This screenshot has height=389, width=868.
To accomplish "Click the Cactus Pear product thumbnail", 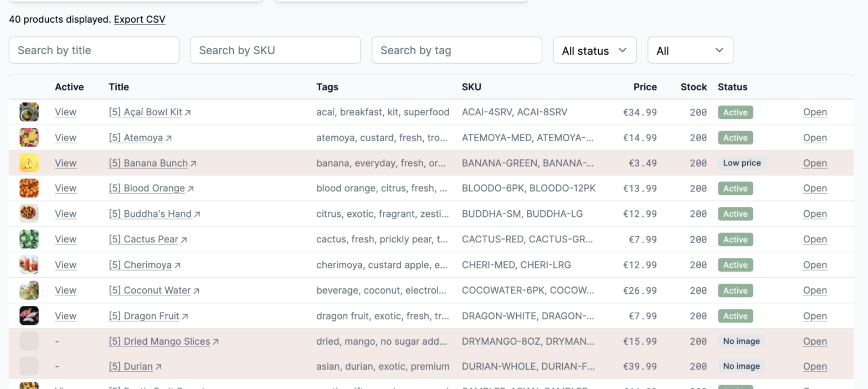I will pos(29,240).
